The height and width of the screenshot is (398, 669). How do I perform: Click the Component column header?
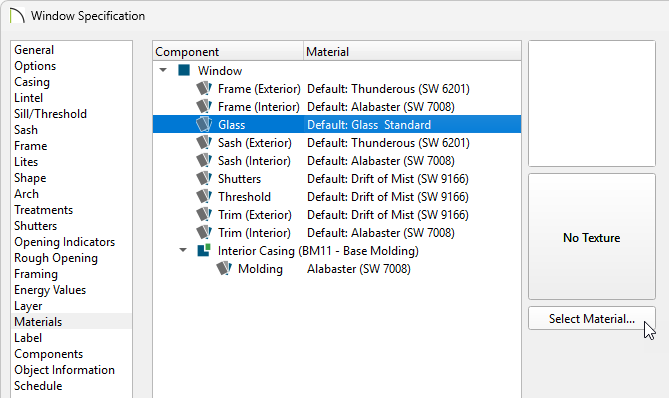[228, 51]
